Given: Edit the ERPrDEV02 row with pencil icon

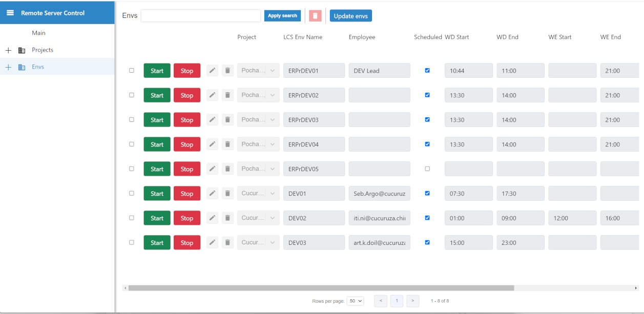Looking at the screenshot, I should click(x=212, y=95).
